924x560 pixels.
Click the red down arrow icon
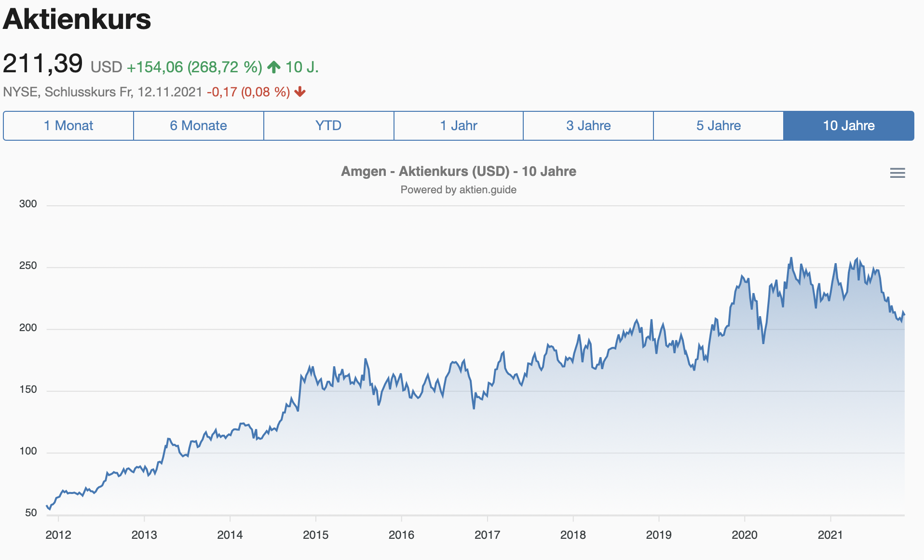tap(300, 92)
